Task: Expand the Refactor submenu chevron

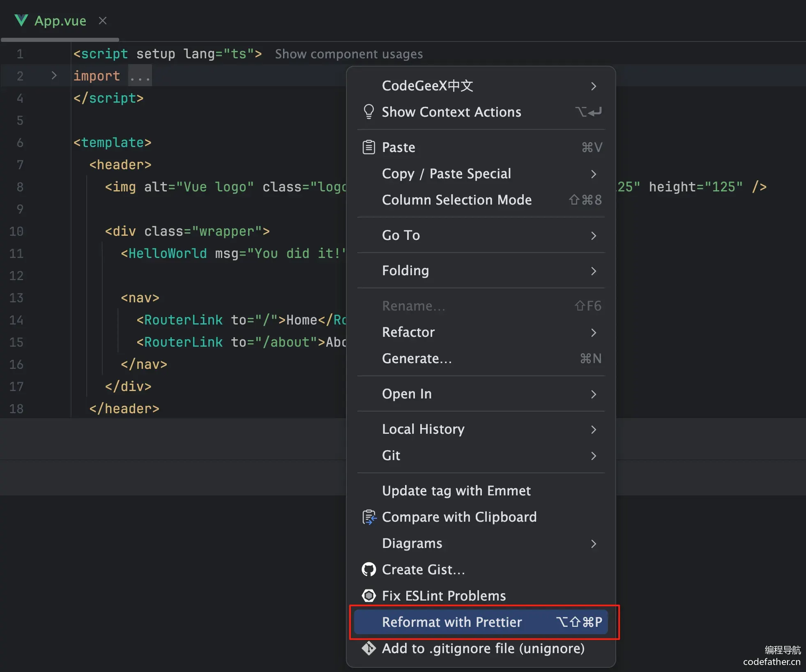Action: tap(594, 332)
